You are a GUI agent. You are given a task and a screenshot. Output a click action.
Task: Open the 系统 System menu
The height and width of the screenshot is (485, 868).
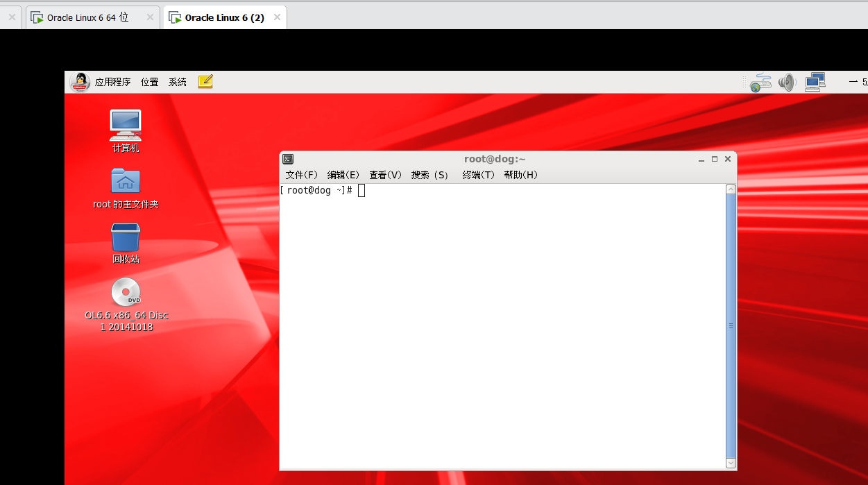pos(178,82)
